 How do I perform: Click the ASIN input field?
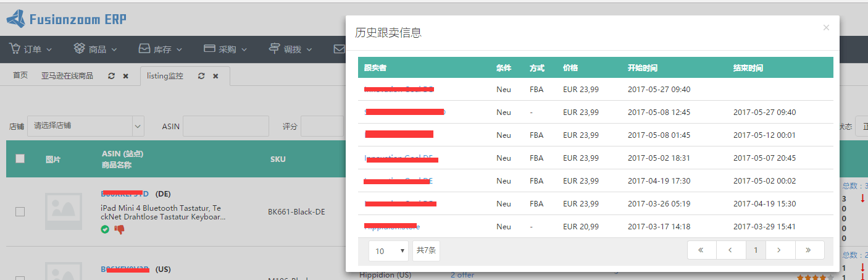[225, 126]
